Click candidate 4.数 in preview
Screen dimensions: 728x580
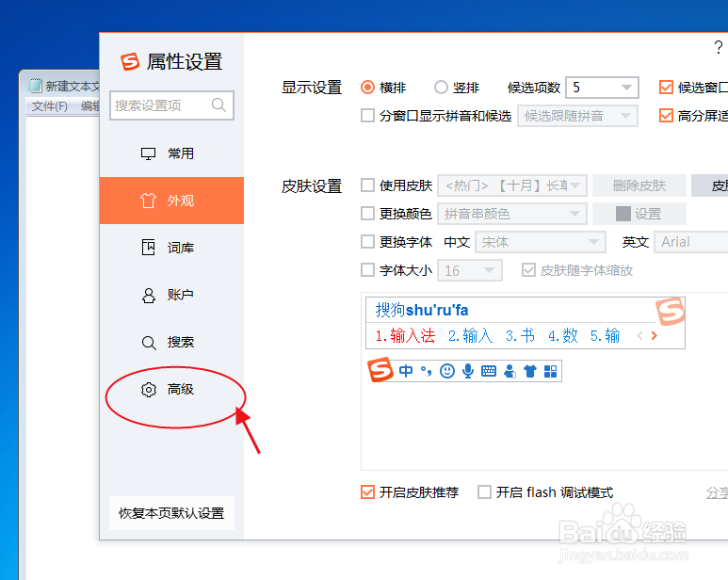(562, 335)
